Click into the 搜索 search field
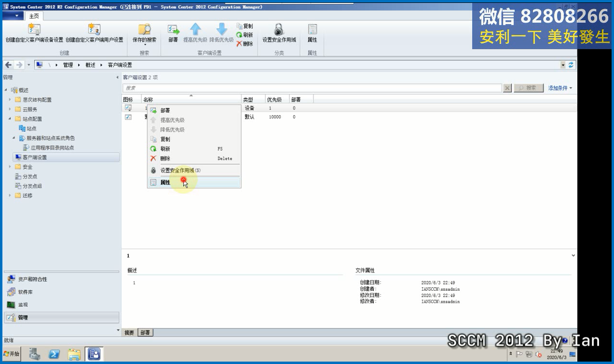Image resolution: width=614 pixels, height=364 pixels. coord(312,88)
